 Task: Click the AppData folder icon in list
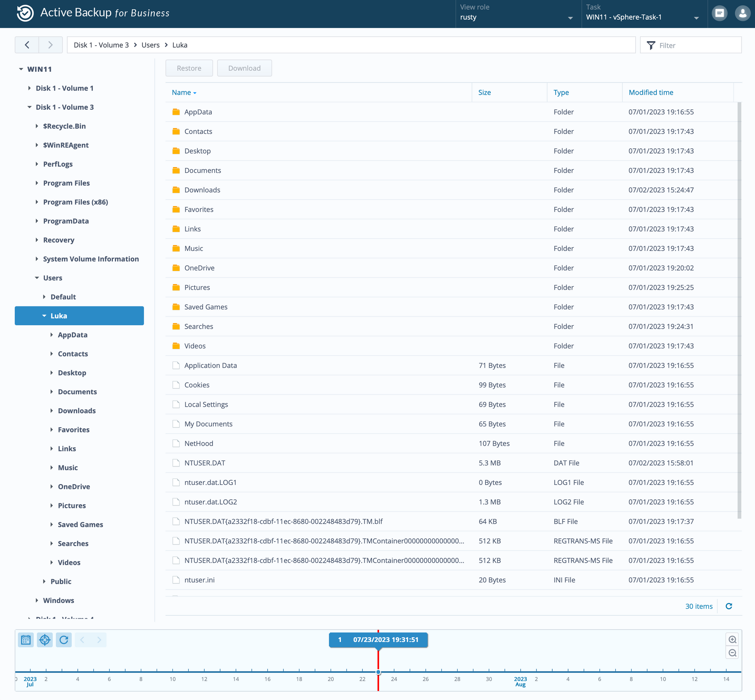pyautogui.click(x=176, y=112)
